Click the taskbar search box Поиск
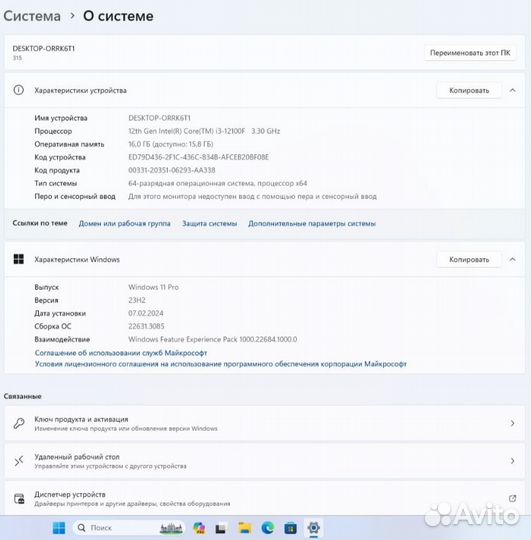 click(128, 528)
